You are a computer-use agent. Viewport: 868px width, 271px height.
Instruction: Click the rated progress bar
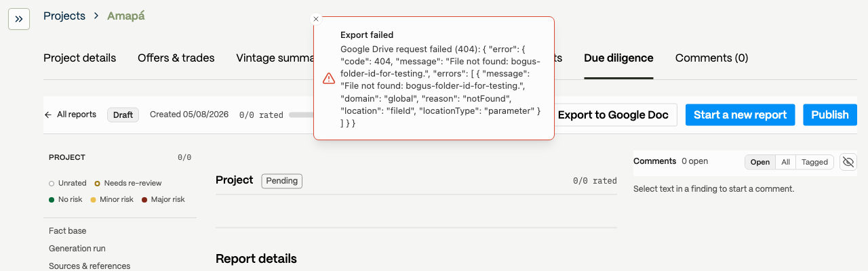tap(301, 114)
